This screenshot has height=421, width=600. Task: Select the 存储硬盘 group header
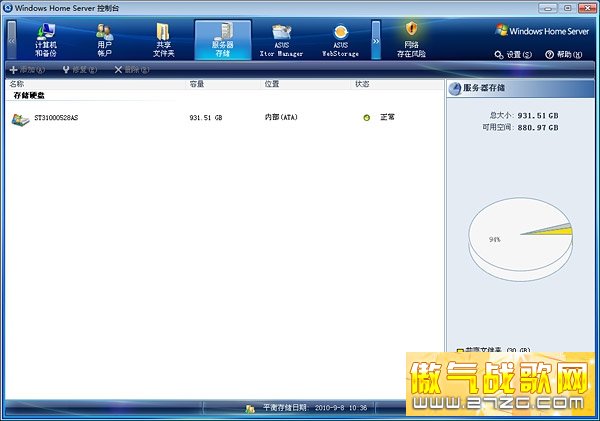click(29, 95)
